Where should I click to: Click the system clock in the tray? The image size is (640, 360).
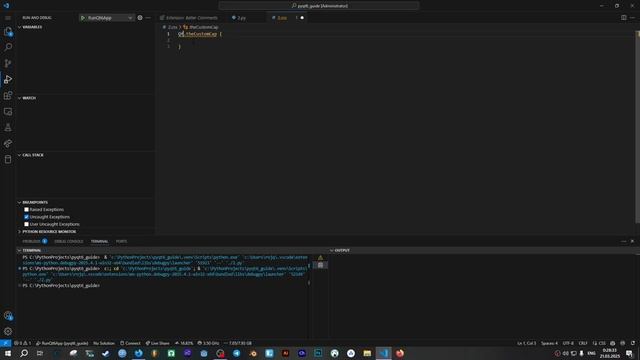[x=610, y=353]
